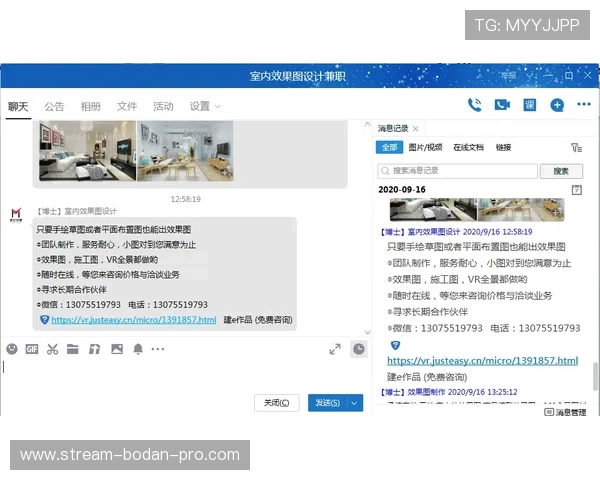The image size is (600, 480).
Task: Start a group video call
Action: click(502, 104)
